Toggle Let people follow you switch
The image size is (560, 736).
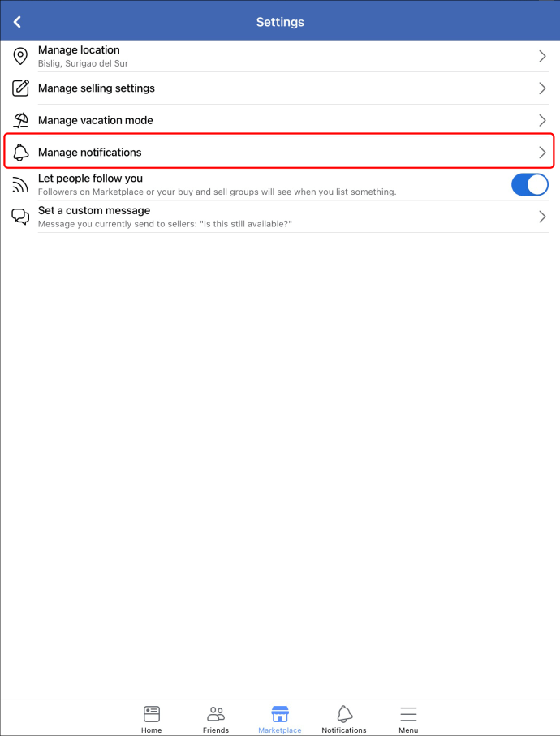pos(529,184)
